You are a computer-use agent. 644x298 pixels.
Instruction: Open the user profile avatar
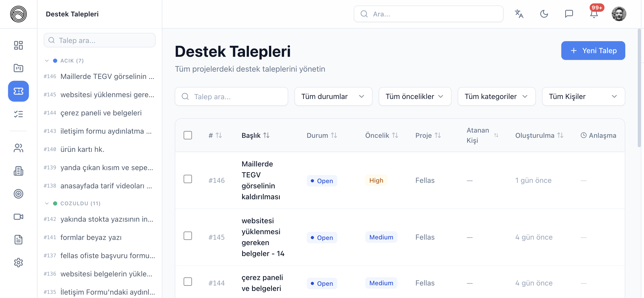(x=619, y=14)
